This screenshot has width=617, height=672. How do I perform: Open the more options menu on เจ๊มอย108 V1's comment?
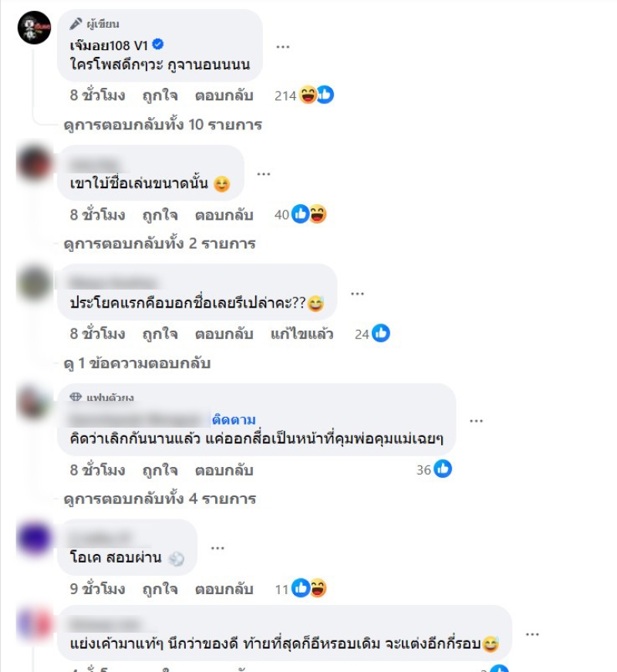pos(282,46)
